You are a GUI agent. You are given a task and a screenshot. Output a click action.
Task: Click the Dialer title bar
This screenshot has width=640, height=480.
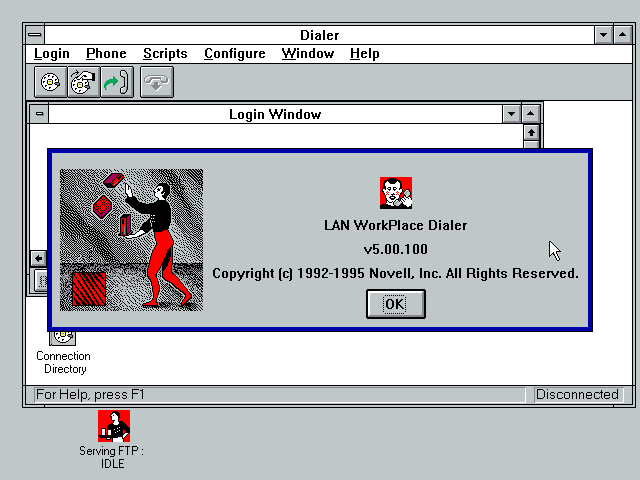[x=319, y=35]
